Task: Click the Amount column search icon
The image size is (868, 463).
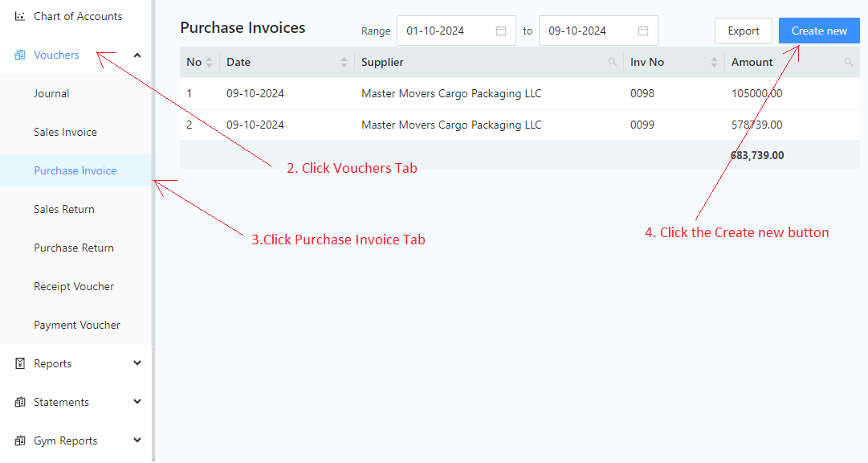Action: [849, 62]
